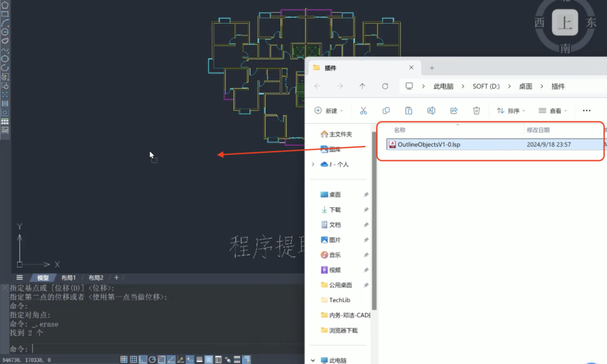Open the 排序 sort dropdown
This screenshot has height=364, width=607.
[511, 111]
